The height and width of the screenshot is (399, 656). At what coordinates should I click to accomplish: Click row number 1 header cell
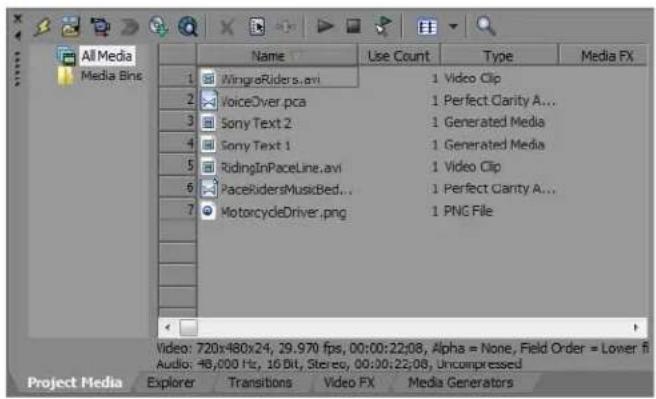point(178,77)
